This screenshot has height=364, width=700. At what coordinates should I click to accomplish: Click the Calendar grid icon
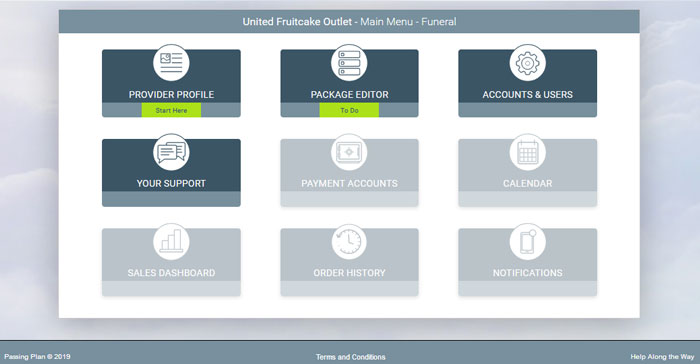pyautogui.click(x=527, y=152)
